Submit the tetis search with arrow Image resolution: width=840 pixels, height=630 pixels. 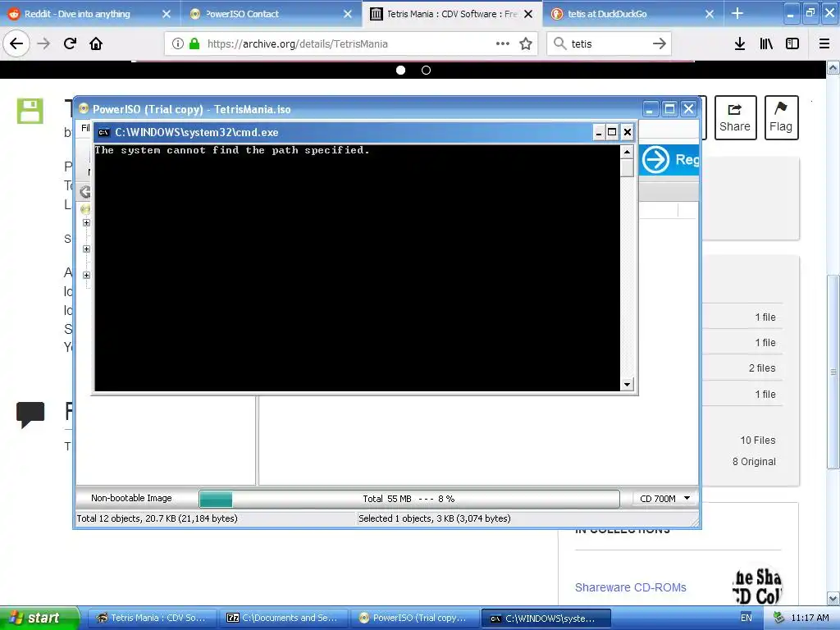(x=660, y=43)
